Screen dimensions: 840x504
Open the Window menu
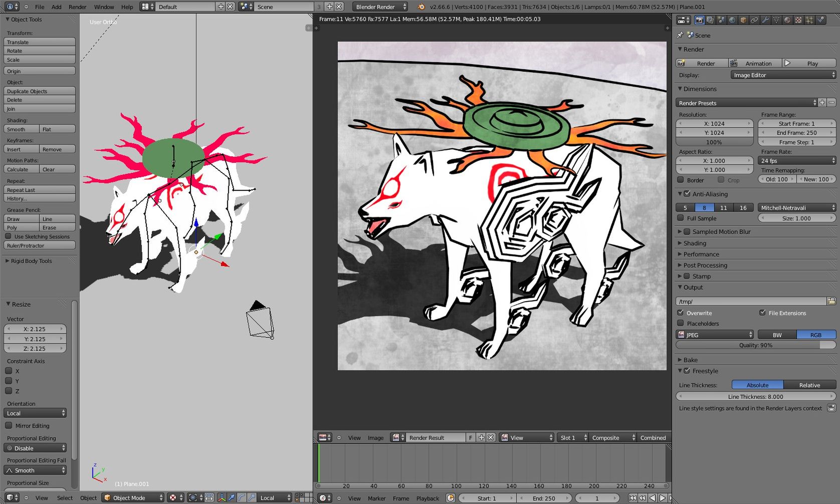coord(104,7)
